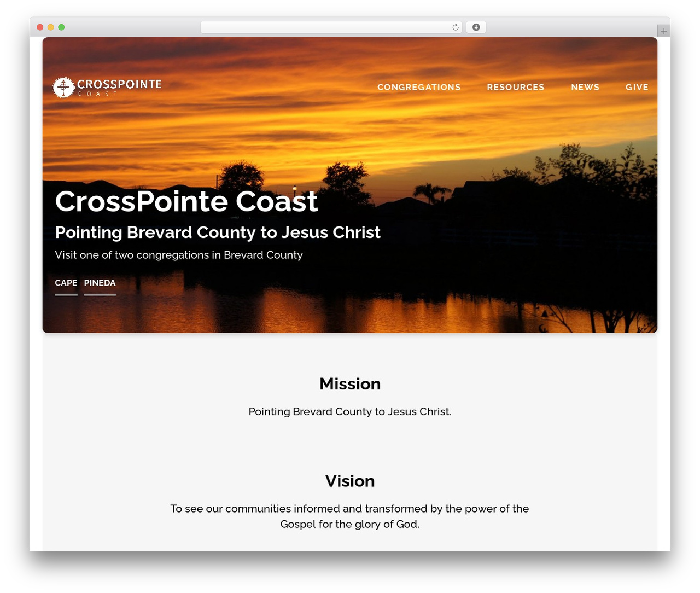The width and height of the screenshot is (700, 593).
Task: Visit the Cape congregation link
Action: coord(66,283)
